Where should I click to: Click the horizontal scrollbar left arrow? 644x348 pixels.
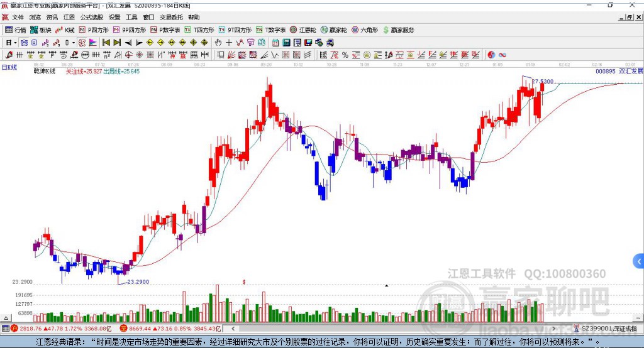click(233, 329)
